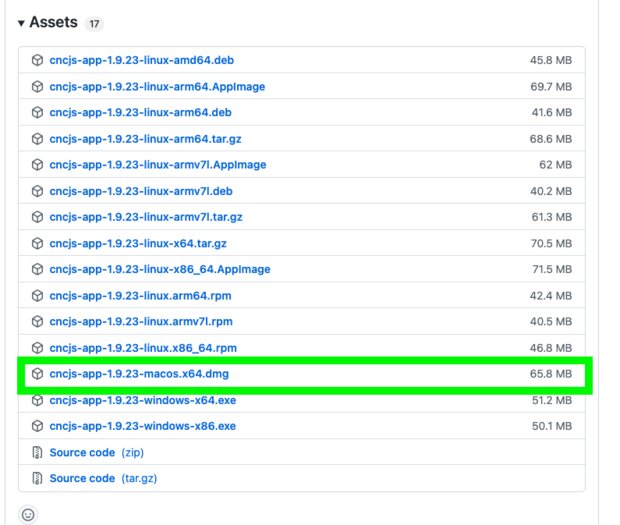Click the 70.5 MB file size
The height and width of the screenshot is (525, 620).
coord(551,244)
